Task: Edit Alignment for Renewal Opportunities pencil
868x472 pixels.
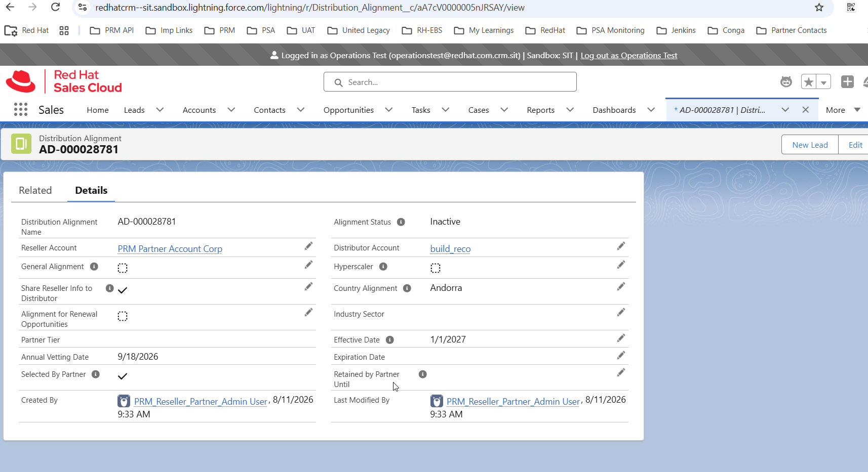Action: (308, 313)
